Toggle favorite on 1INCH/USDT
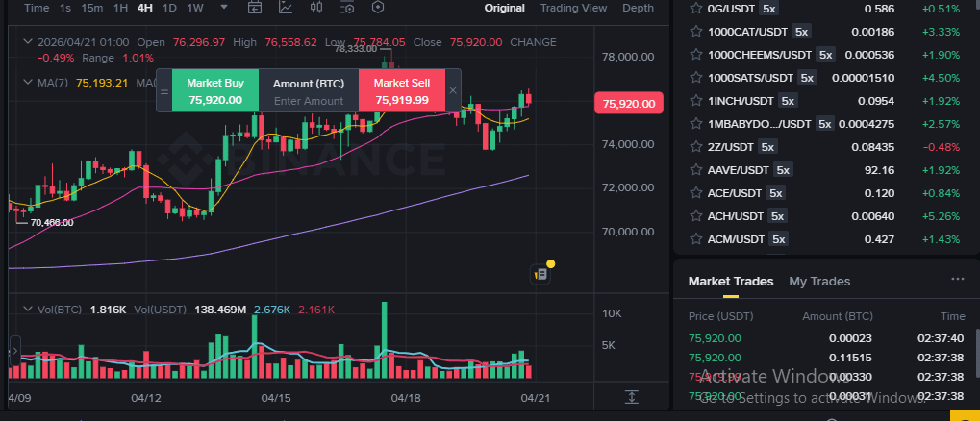This screenshot has height=421, width=980. click(695, 101)
